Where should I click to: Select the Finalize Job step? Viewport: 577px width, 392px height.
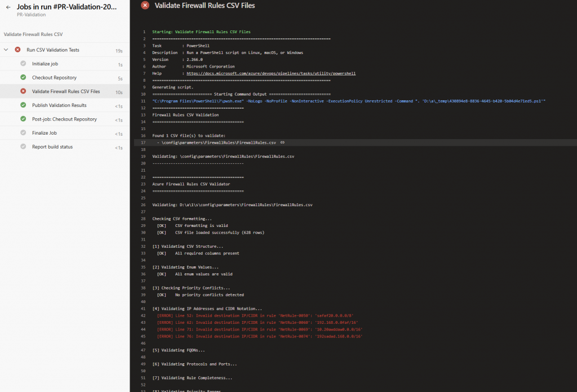45,133
